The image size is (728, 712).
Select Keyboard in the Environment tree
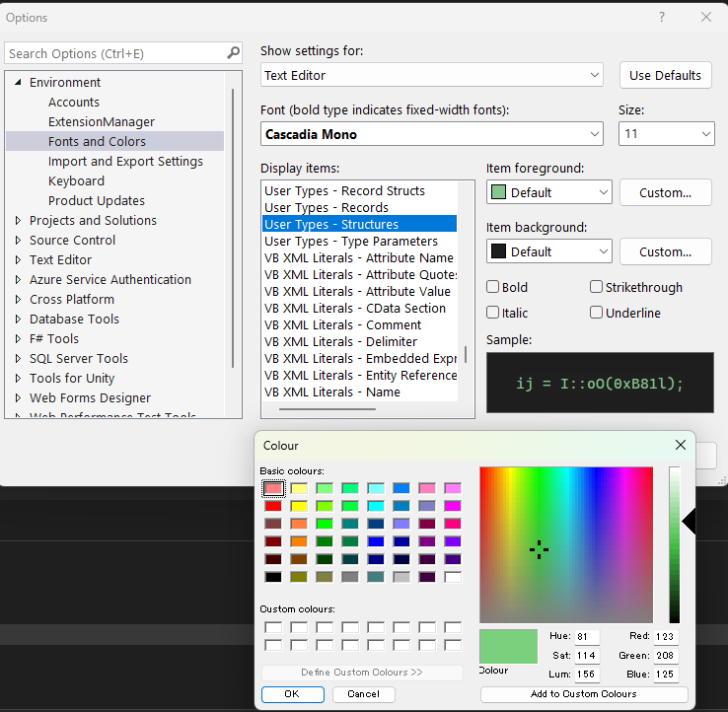tap(76, 181)
